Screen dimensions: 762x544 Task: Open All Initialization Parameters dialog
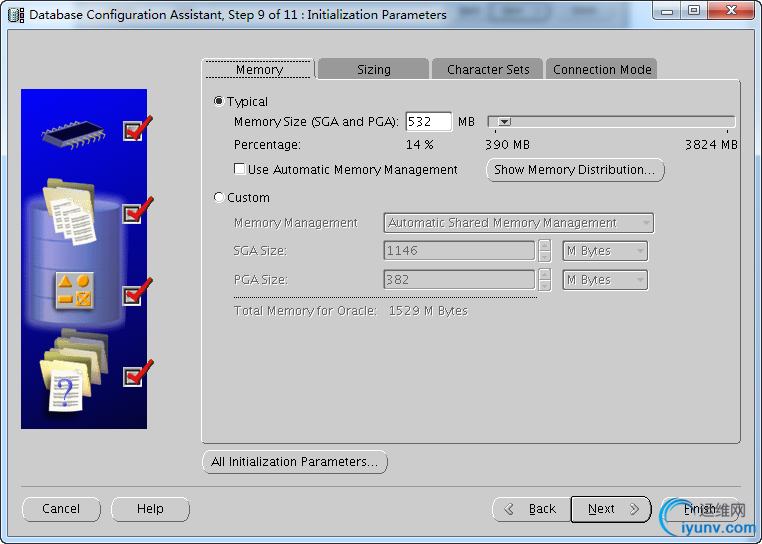point(294,462)
